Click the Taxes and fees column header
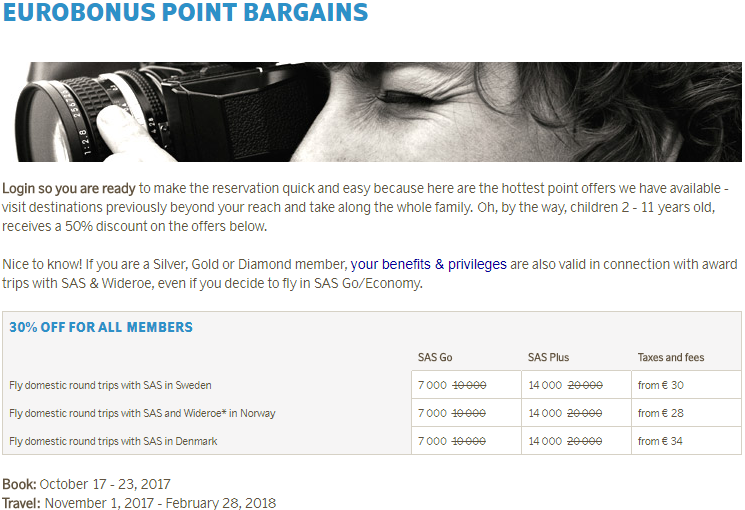Viewport: 745px width, 510px height. pos(671,357)
